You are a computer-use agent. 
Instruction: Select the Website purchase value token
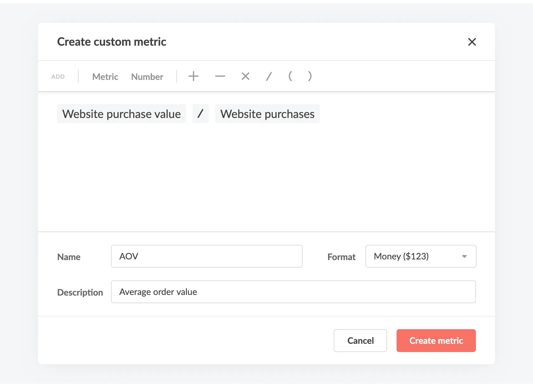coord(122,114)
